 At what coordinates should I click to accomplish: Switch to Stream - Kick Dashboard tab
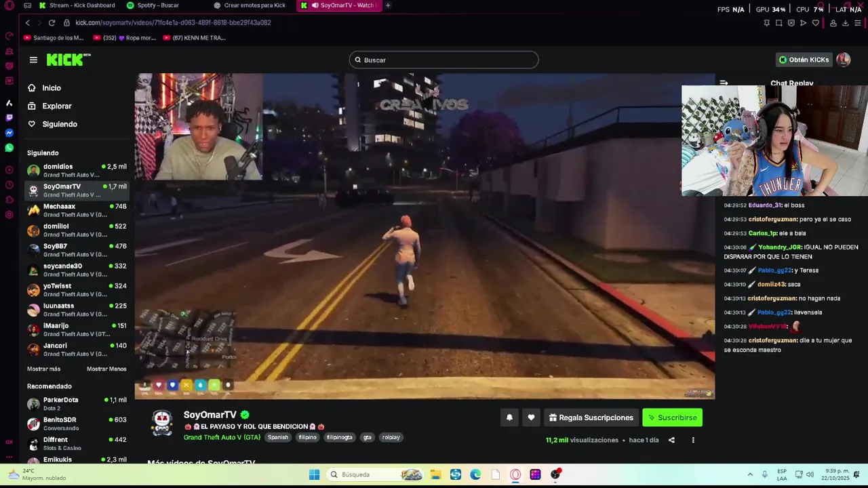tap(77, 5)
